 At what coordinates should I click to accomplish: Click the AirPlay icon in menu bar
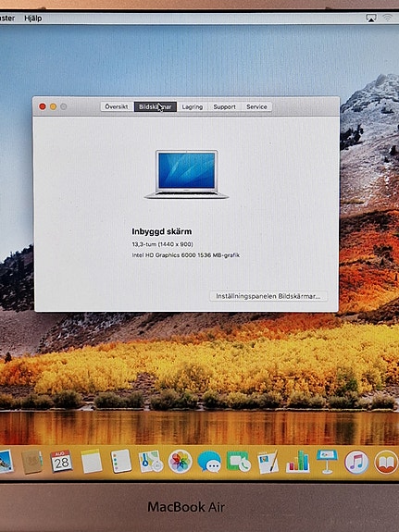click(371, 18)
